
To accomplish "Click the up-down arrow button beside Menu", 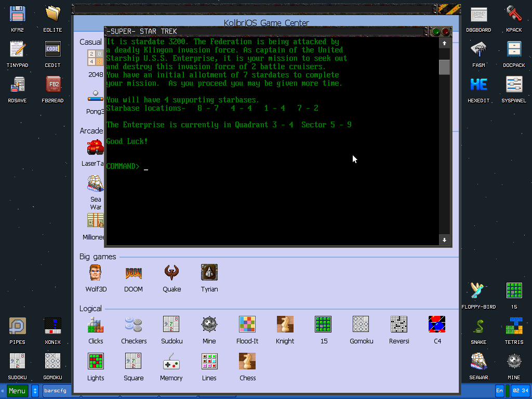I will pos(35,391).
